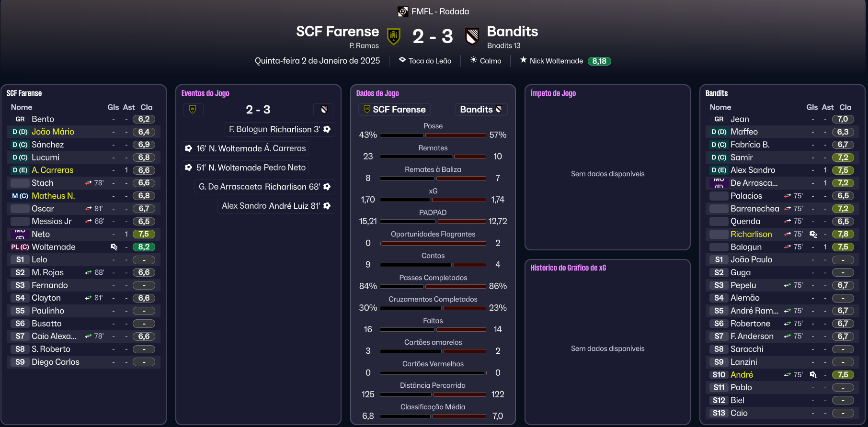
Task: Select the Ímpeto de Jogo panel title
Action: 553,93
